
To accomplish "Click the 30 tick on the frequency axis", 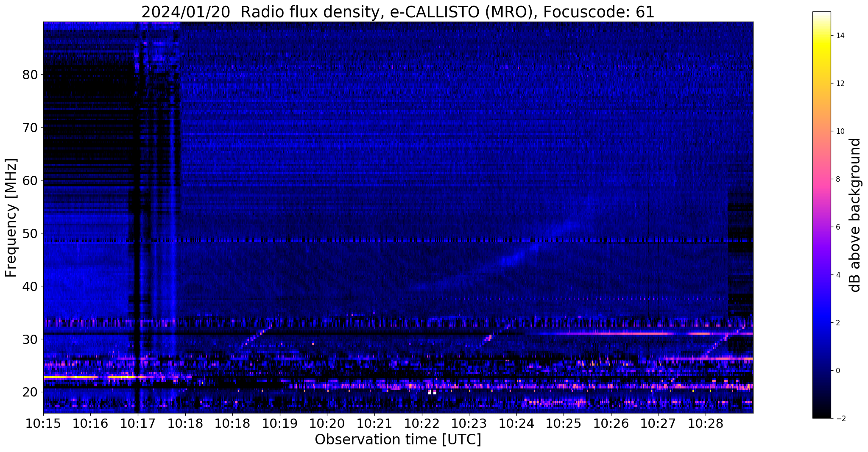I will coord(30,339).
